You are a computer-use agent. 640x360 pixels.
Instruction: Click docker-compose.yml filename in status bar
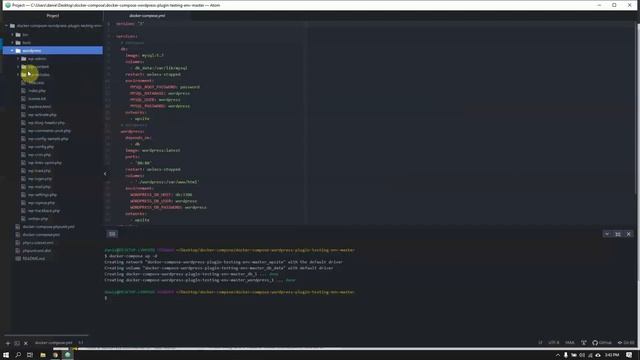tap(53, 343)
